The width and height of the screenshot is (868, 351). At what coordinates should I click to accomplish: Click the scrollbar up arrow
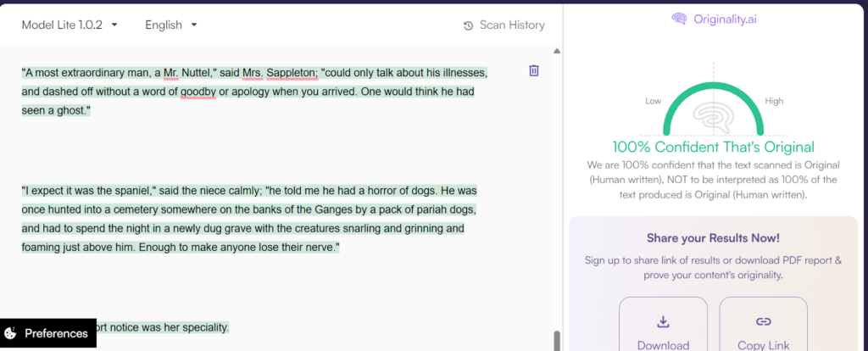coord(557,52)
